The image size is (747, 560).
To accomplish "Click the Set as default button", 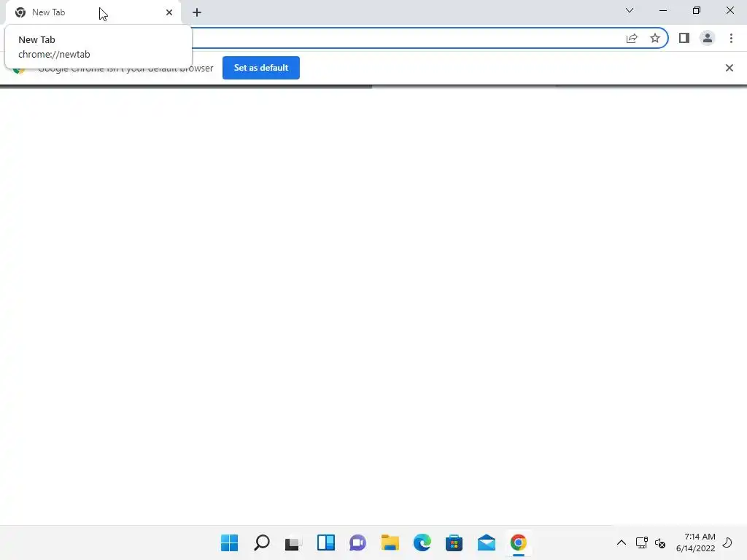I will click(261, 68).
